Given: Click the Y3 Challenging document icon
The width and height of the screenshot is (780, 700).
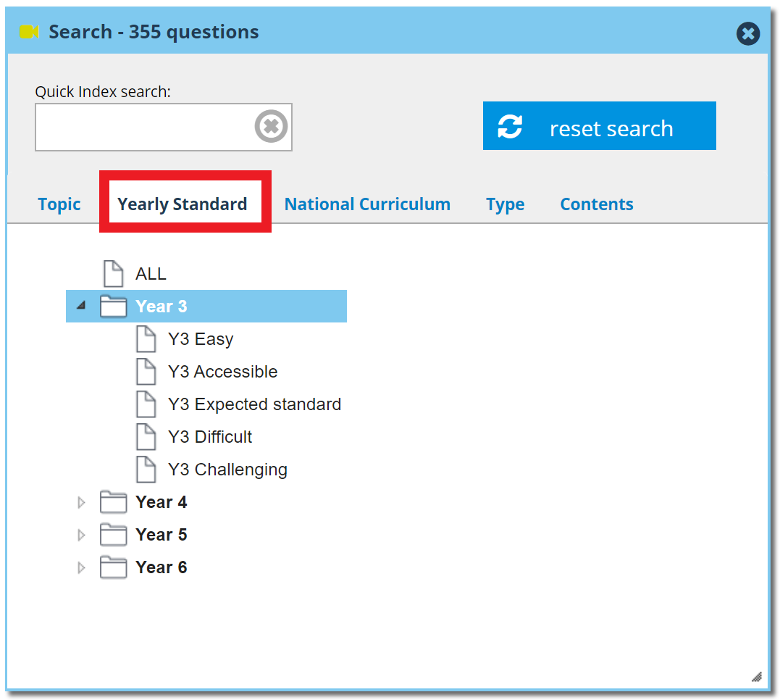Looking at the screenshot, I should point(146,470).
